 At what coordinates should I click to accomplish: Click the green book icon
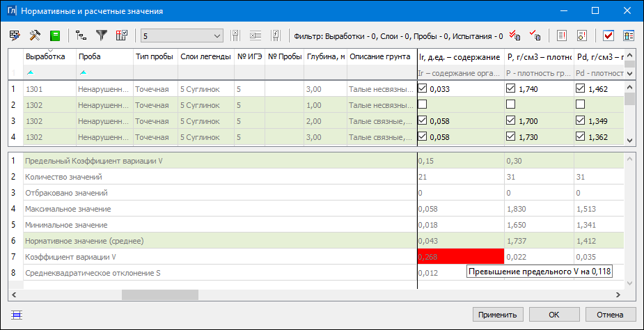point(54,36)
